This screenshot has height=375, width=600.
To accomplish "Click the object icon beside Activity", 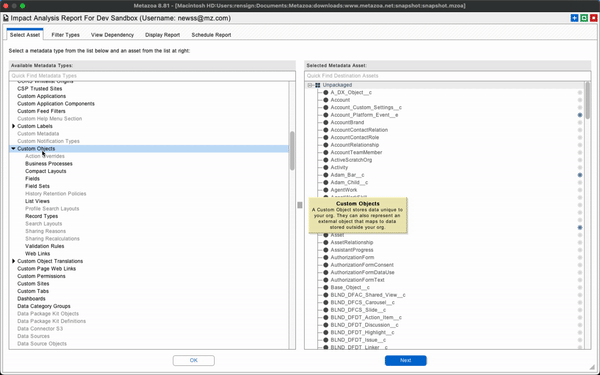I will pos(326,168).
